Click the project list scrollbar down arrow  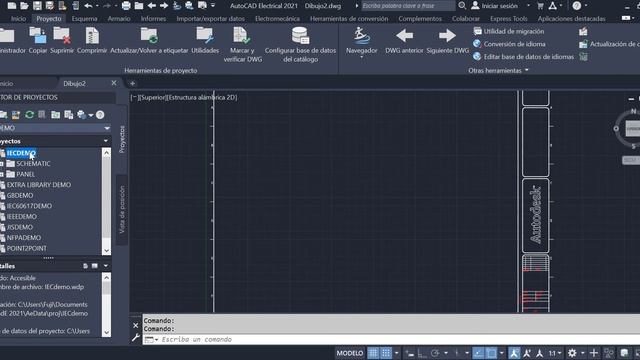pos(107,250)
